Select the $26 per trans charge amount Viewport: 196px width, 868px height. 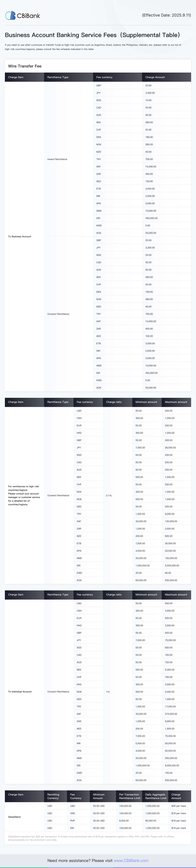pos(178,806)
